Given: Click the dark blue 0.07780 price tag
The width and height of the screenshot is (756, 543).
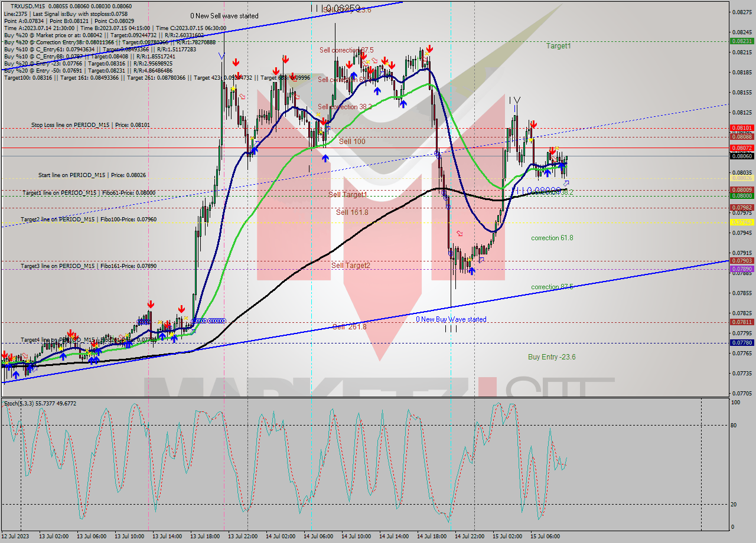Looking at the screenshot, I should click(742, 342).
